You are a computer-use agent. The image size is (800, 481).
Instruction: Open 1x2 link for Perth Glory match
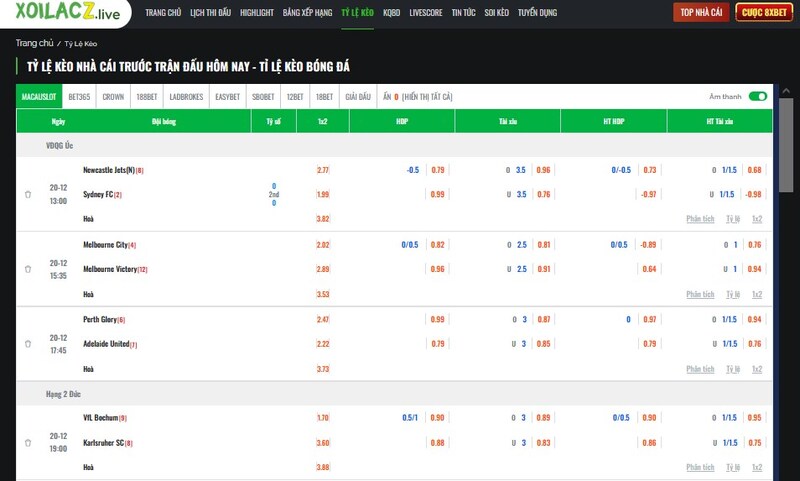click(x=757, y=369)
